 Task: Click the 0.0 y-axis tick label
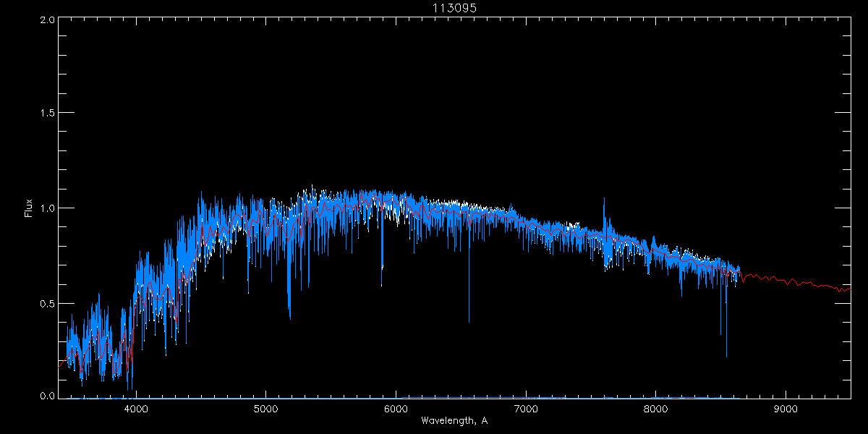pos(48,396)
